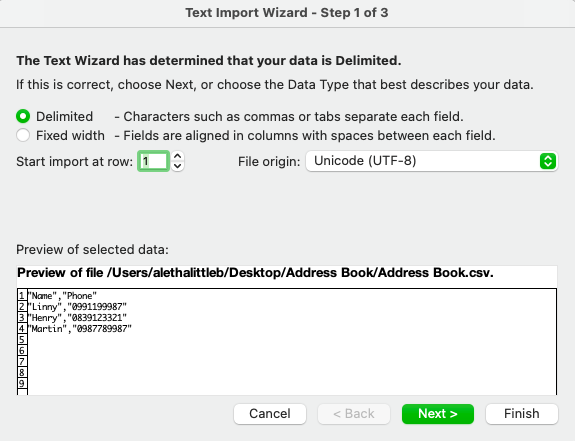
Task: Select the Fixed width radio button
Action: [23, 135]
